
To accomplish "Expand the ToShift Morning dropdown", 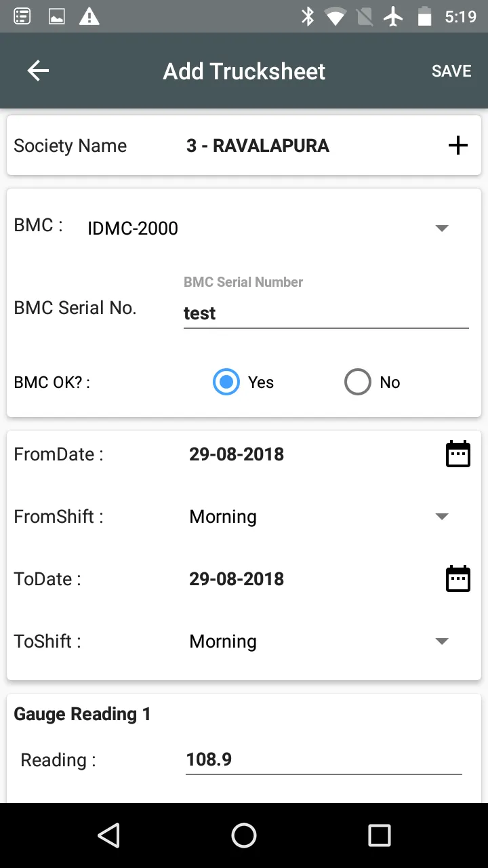I will [x=321, y=642].
